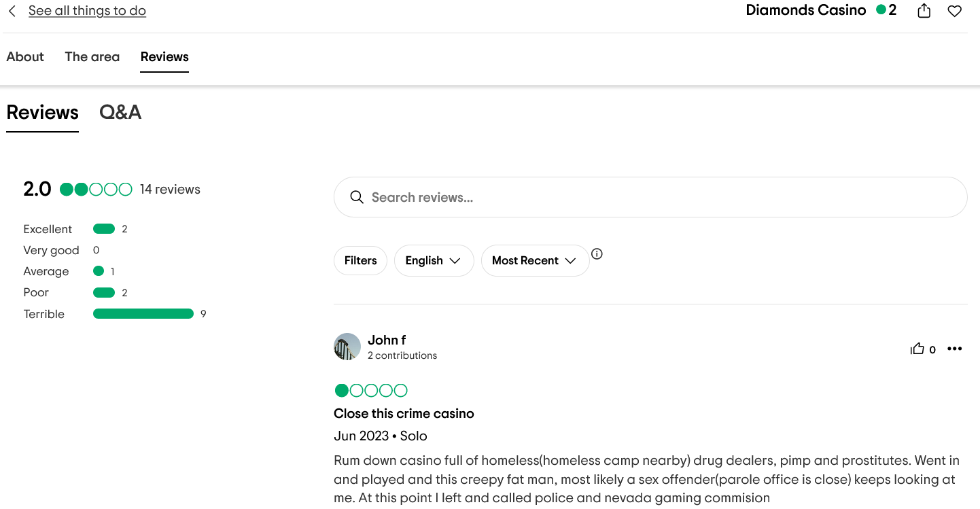This screenshot has width=980, height=509.
Task: Go to The area tab
Action: (x=92, y=57)
